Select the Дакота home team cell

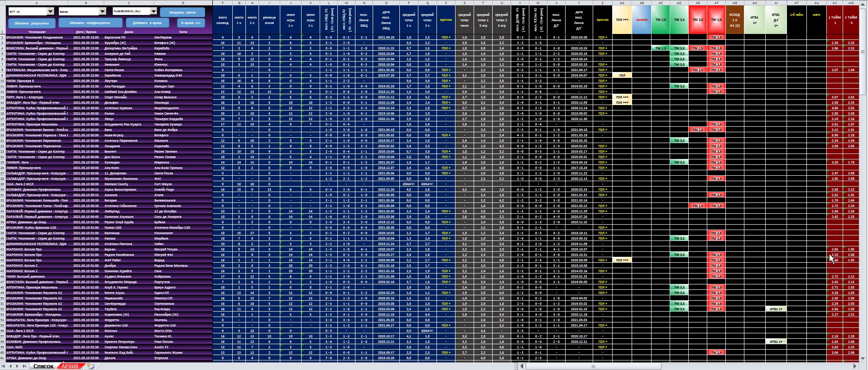tap(129, 358)
